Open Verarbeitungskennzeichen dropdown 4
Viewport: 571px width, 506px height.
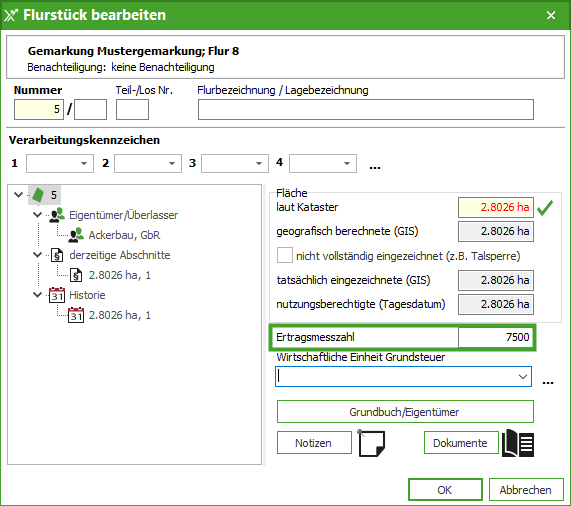click(x=323, y=163)
